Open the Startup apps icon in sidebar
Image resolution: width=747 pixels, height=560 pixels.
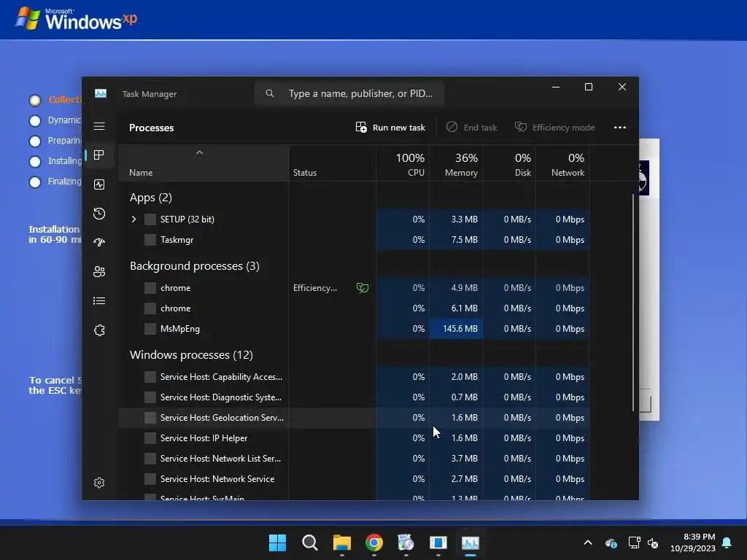pyautogui.click(x=99, y=242)
